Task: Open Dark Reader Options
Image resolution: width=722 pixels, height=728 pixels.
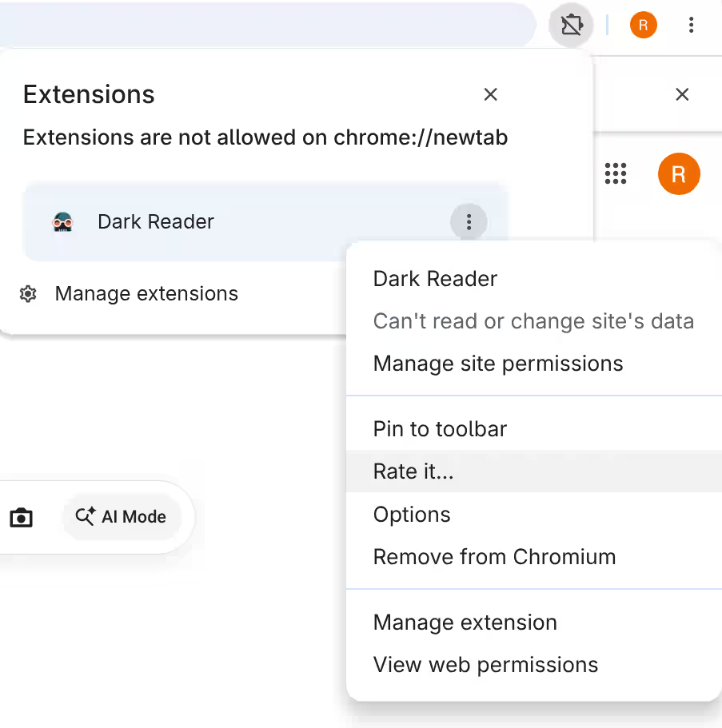Action: [x=534, y=514]
